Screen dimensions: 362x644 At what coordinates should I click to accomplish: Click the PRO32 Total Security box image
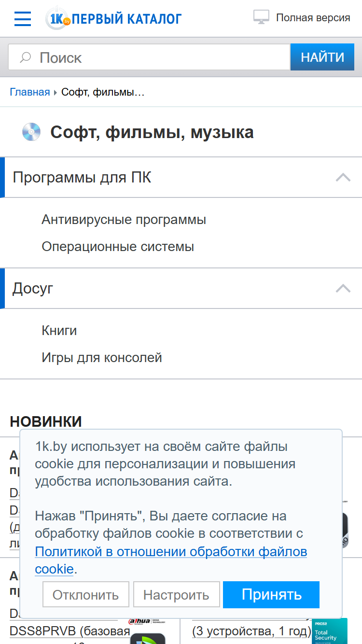[329, 631]
